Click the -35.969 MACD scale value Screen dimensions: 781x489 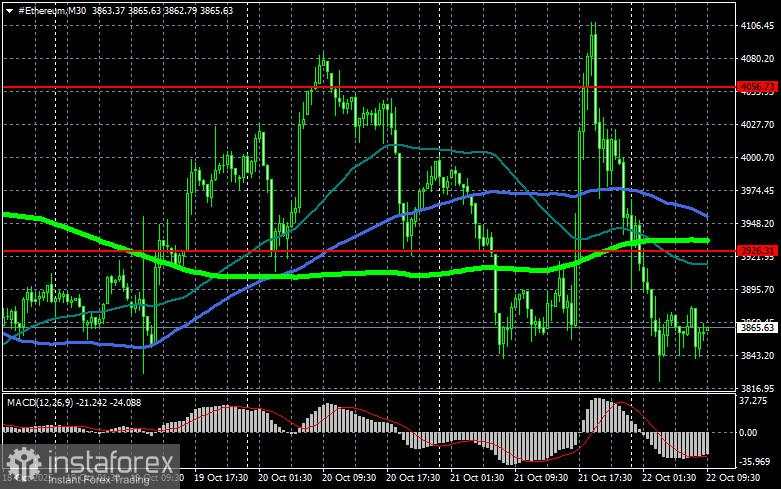755,462
